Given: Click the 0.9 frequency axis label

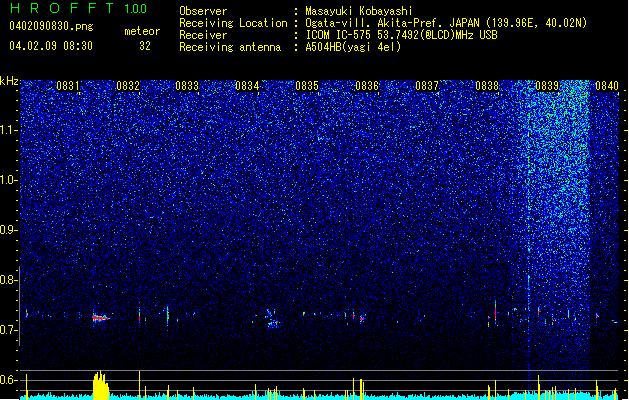Looking at the screenshot, I should click(x=9, y=230).
